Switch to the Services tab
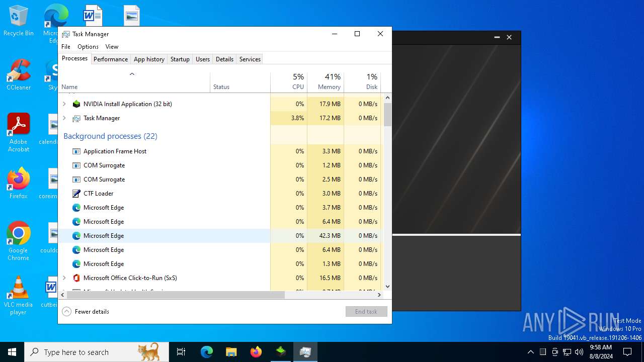 click(x=250, y=59)
